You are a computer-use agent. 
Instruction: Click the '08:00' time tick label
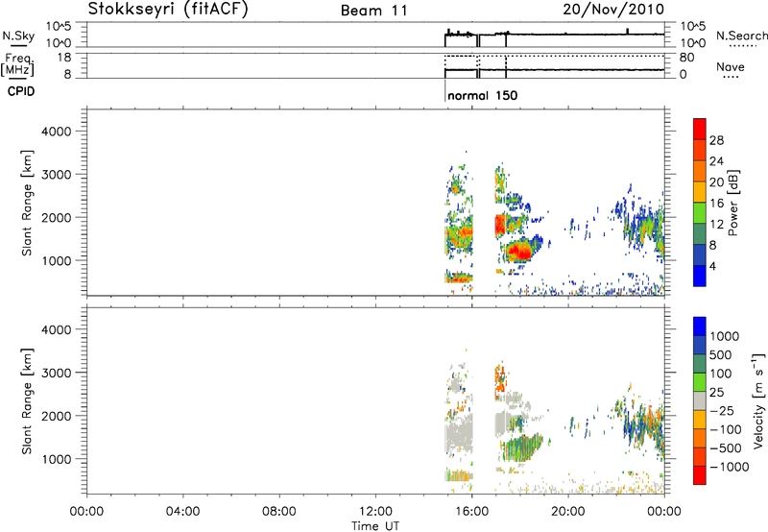[x=279, y=512]
